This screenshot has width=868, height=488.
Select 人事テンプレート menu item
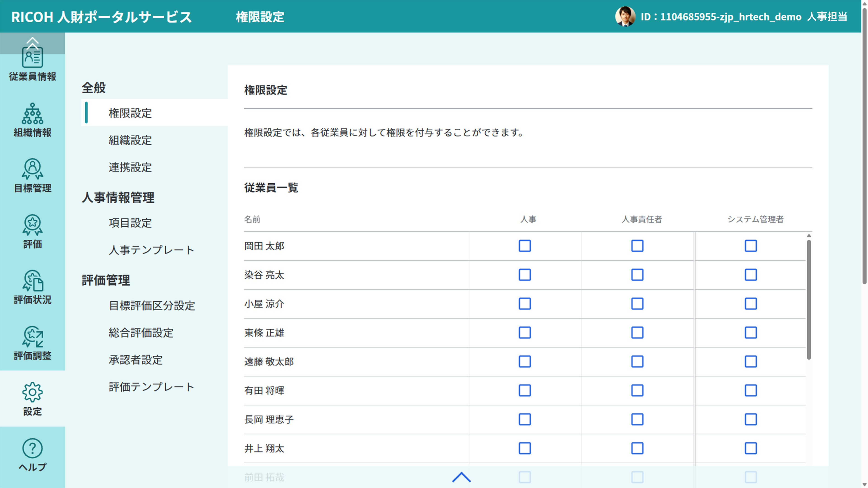pos(151,250)
